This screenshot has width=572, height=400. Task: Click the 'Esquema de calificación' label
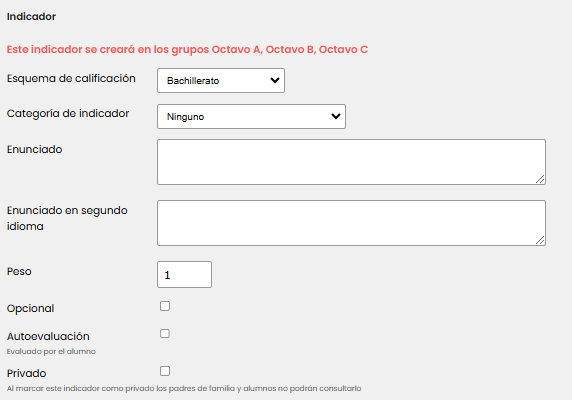click(x=71, y=78)
